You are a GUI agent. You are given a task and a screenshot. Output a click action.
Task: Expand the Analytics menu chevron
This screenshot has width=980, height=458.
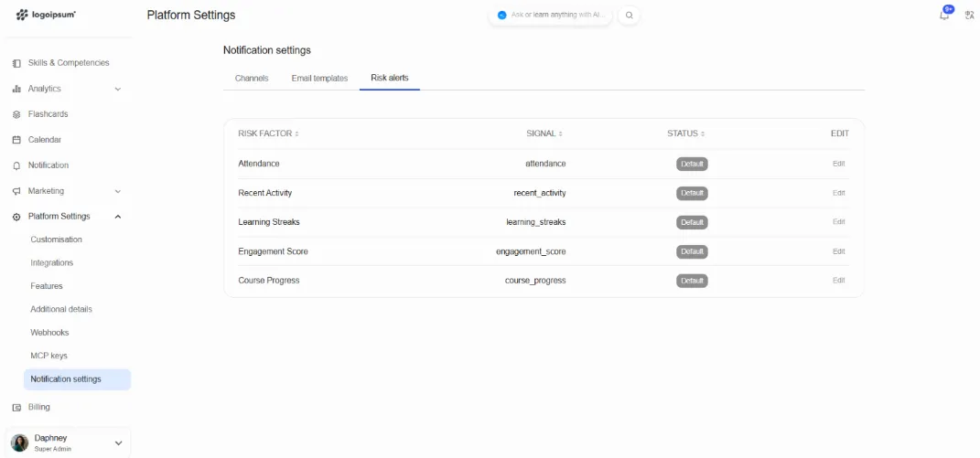point(117,89)
